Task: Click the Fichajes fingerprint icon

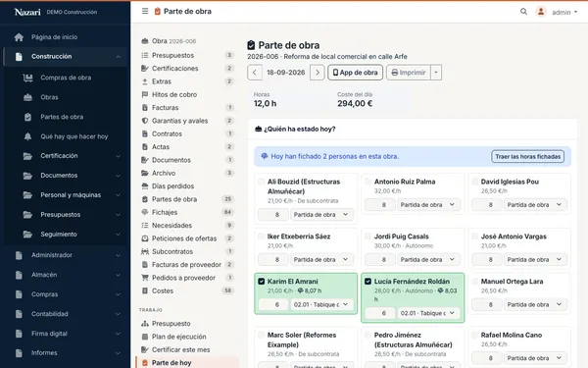Action: click(x=145, y=212)
